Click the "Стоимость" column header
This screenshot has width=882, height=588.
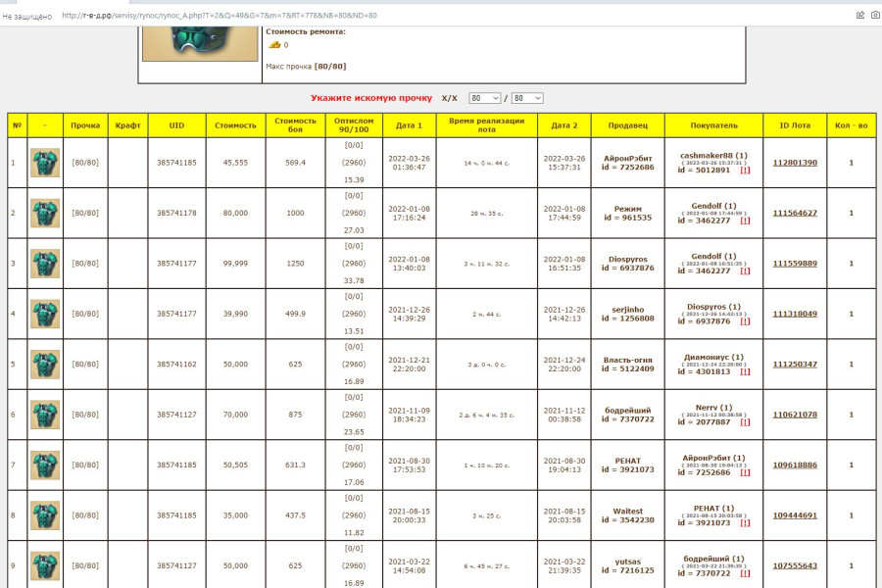[x=235, y=125]
